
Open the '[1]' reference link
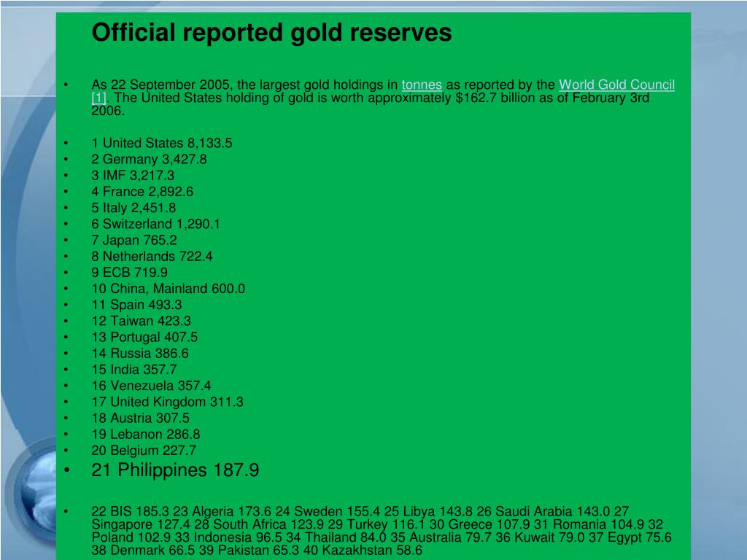[98, 98]
